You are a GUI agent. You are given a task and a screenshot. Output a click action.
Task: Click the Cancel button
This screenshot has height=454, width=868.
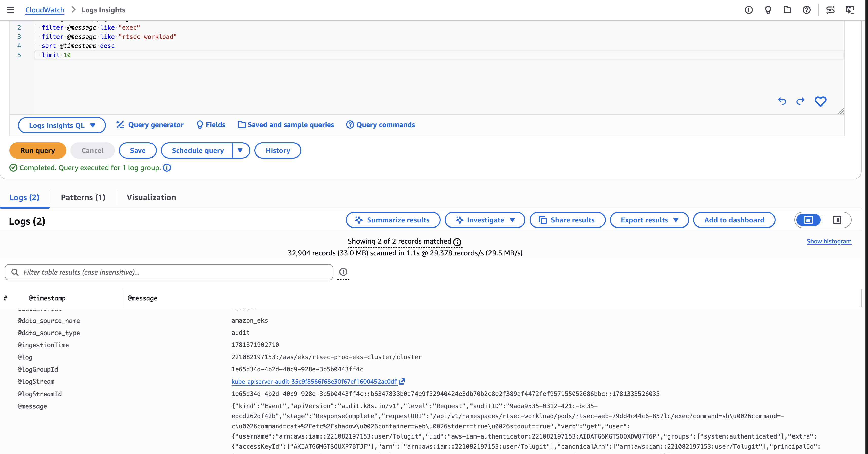click(92, 150)
